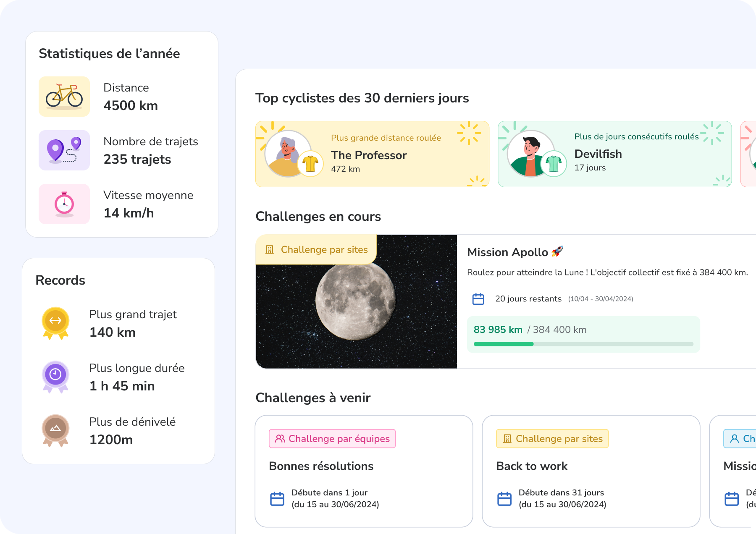The image size is (756, 534).
Task: Click calendar icon in Bonnes résolutions card
Action: 277,499
